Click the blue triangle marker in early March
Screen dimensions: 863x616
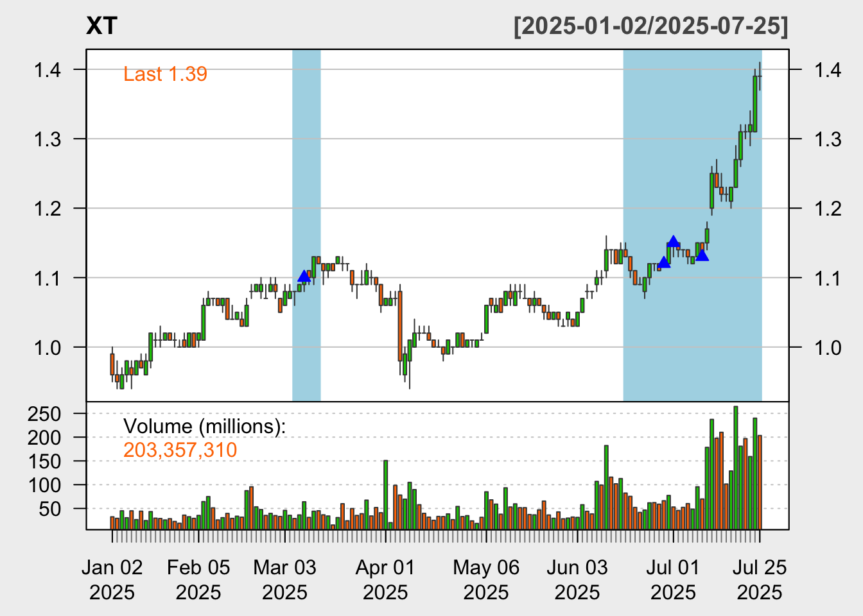304,277
